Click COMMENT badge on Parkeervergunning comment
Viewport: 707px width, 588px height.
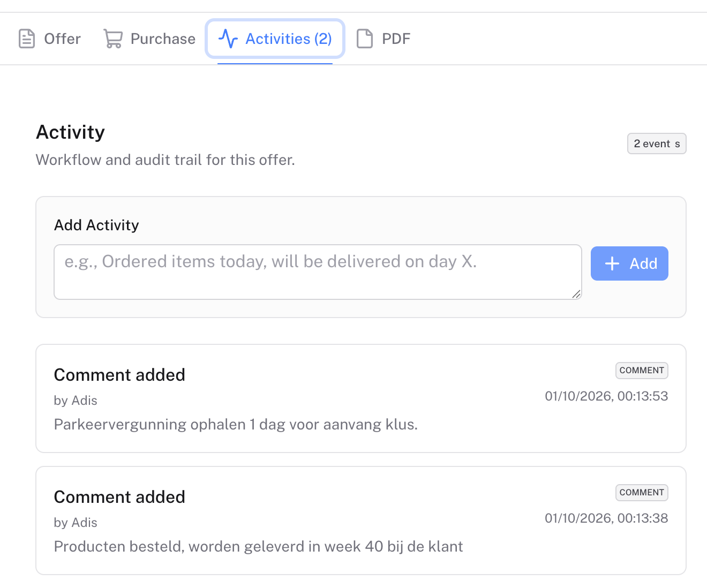coord(642,371)
